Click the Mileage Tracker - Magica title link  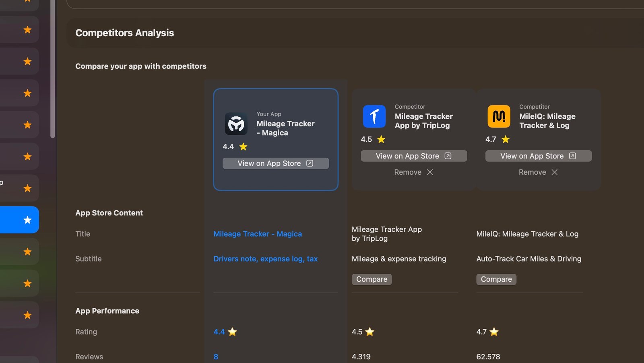click(x=258, y=234)
